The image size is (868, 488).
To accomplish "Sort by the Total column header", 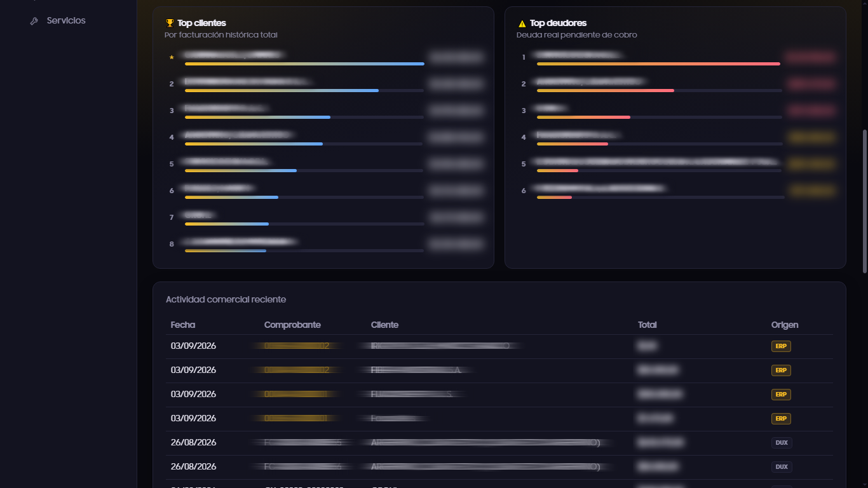I will pos(648,325).
